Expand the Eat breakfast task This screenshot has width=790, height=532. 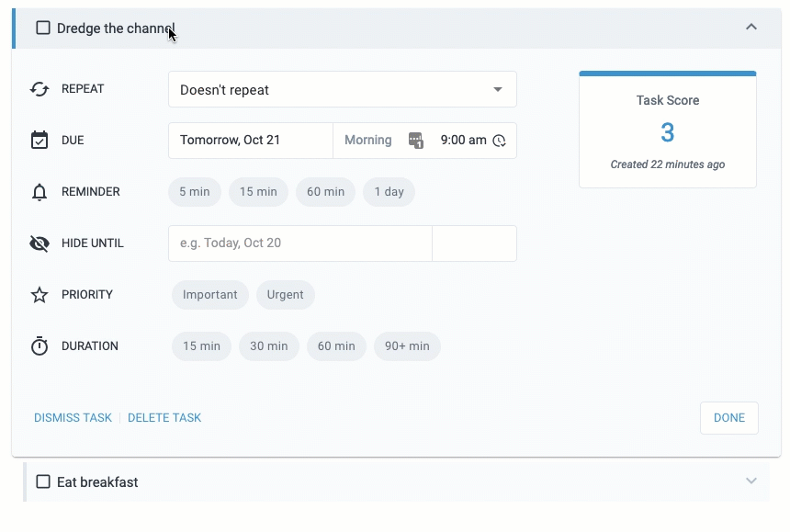click(751, 481)
